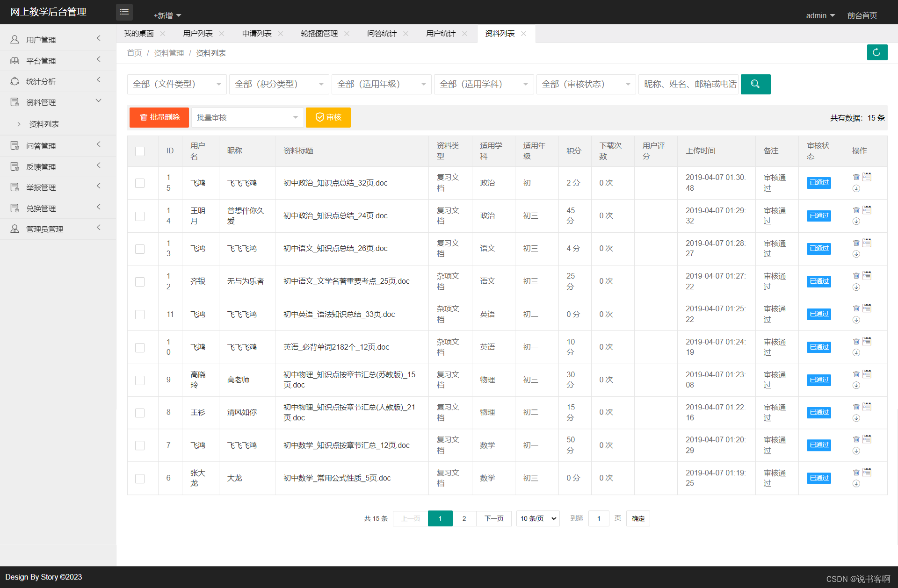Open the 10 条/页 page size dropdown
The image size is (898, 588).
[x=538, y=518]
